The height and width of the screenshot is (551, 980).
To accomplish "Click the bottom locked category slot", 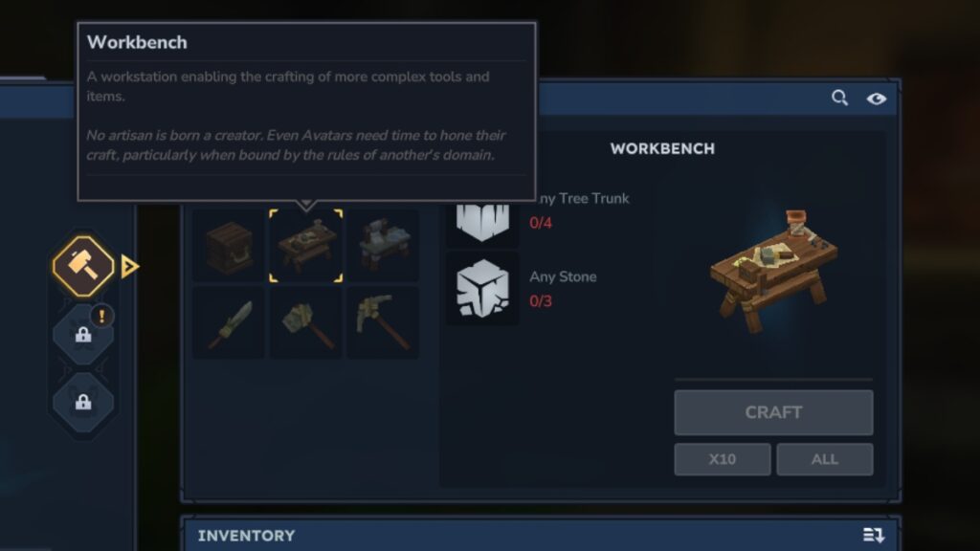I will (83, 403).
